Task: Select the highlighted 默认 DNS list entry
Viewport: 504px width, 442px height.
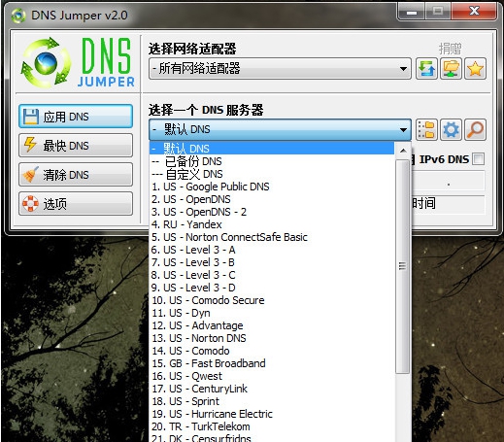Action: point(272,149)
